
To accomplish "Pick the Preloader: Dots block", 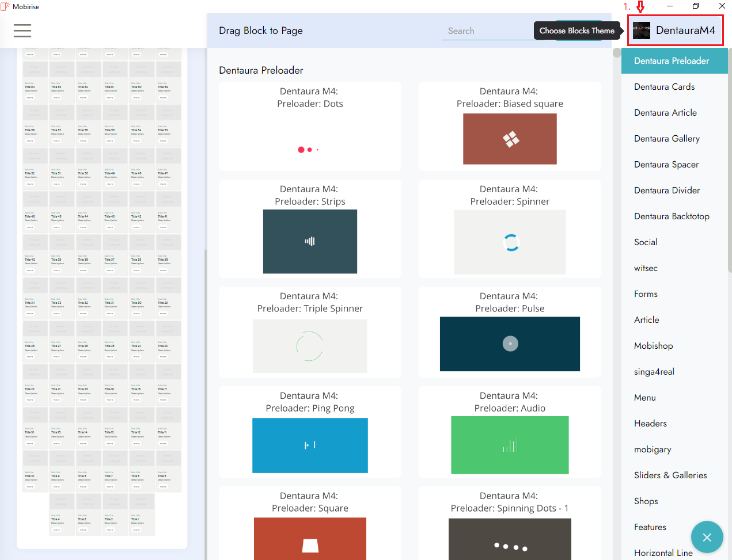I will 310,126.
